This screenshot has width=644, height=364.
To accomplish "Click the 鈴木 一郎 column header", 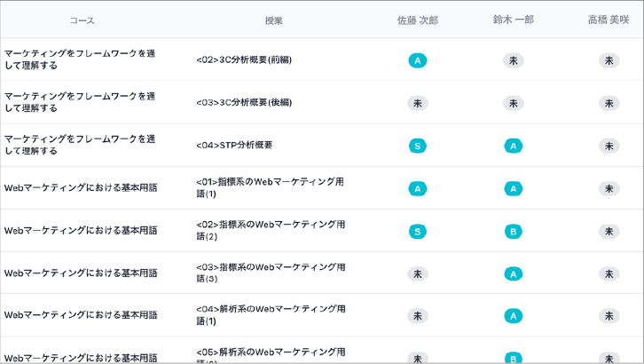I will (x=513, y=20).
